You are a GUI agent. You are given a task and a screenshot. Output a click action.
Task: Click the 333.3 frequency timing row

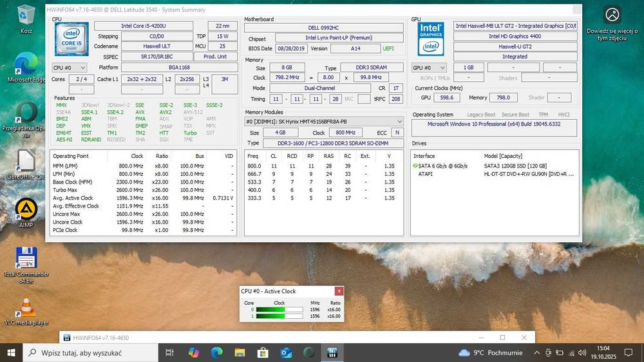pyautogui.click(x=324, y=198)
